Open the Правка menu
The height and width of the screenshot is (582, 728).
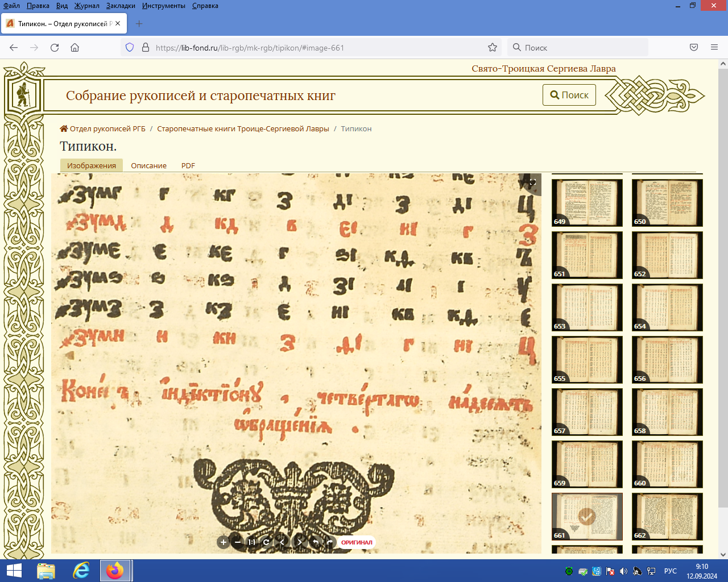[38, 6]
